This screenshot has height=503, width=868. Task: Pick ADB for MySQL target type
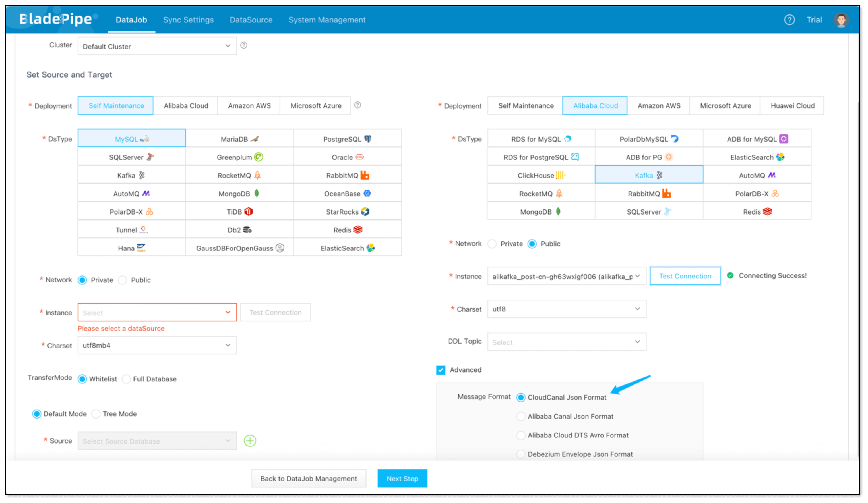tap(757, 138)
